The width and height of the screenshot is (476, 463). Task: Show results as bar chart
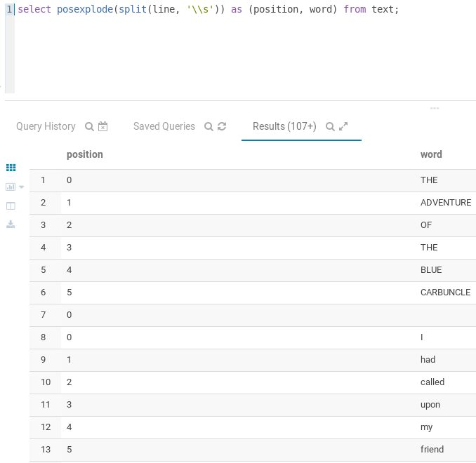tap(10, 187)
